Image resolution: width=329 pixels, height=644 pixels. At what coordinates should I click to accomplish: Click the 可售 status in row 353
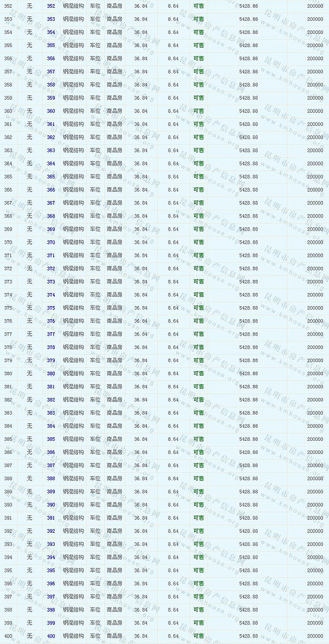198,19
